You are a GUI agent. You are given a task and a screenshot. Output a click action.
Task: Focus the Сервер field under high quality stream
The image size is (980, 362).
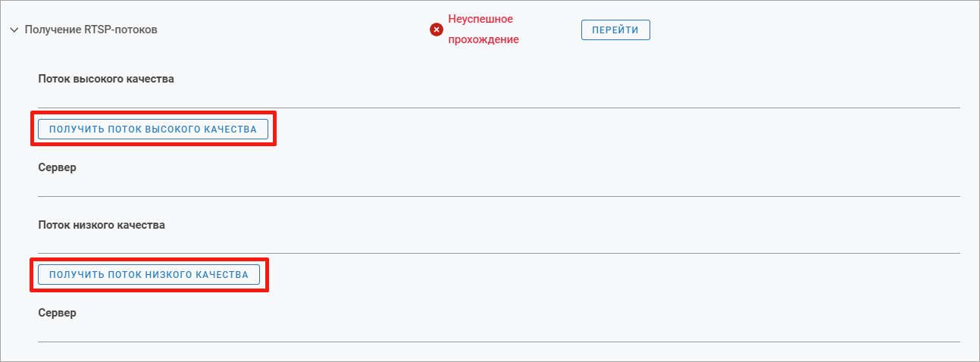pyautogui.click(x=499, y=186)
